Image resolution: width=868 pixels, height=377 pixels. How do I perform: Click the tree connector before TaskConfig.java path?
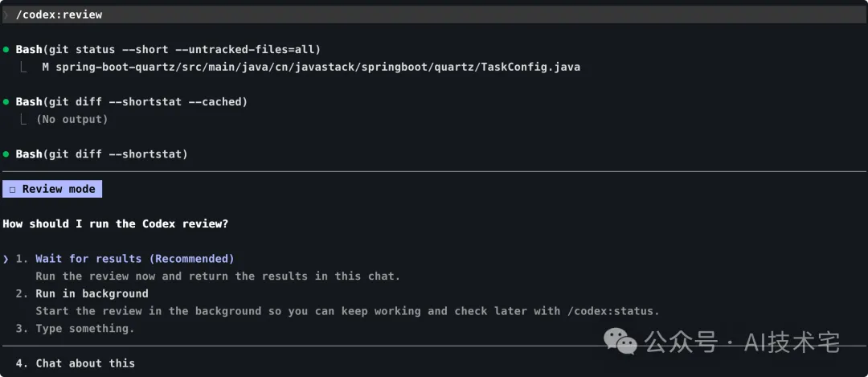pos(27,68)
